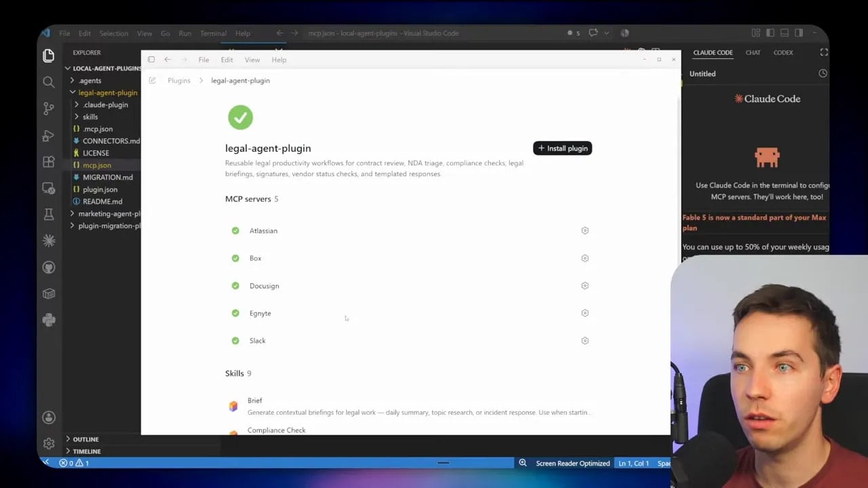Open the GitHub icon in the activity bar
868x488 pixels.
point(49,267)
